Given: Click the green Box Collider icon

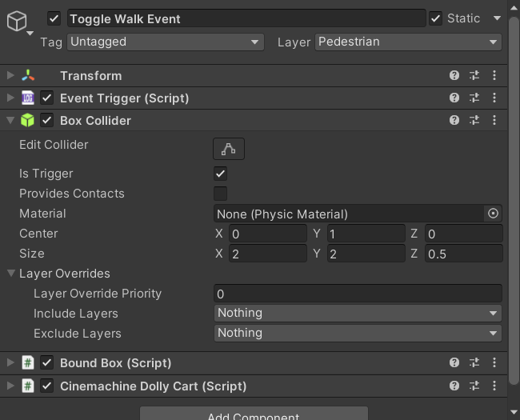Looking at the screenshot, I should [x=27, y=120].
